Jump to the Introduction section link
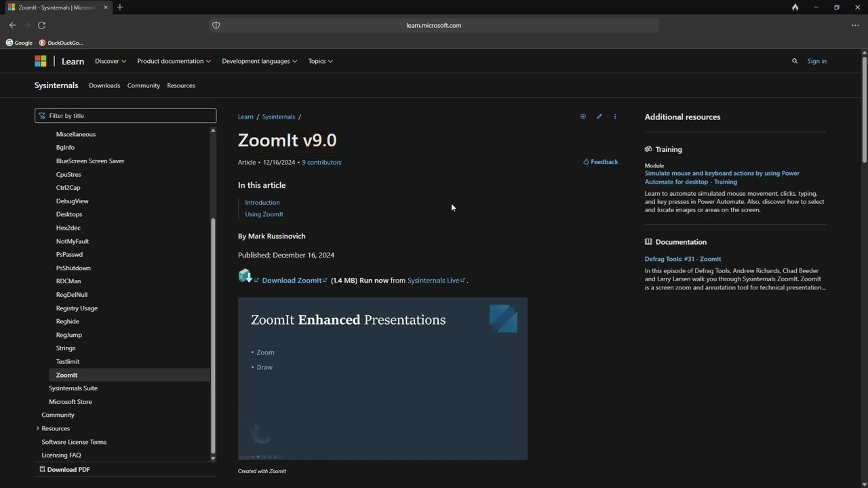The width and height of the screenshot is (868, 488). (262, 202)
